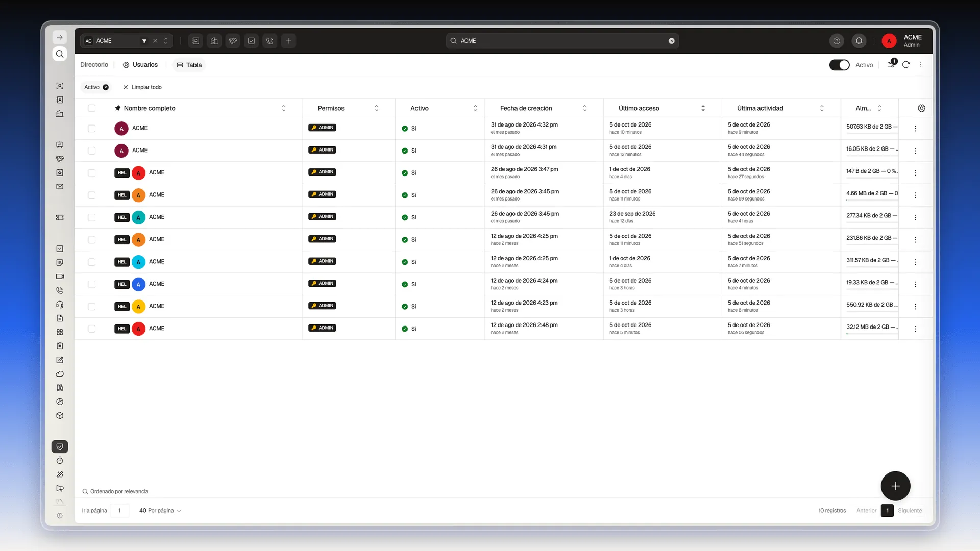980x551 pixels.
Task: Open the phone calls icon in top bar
Action: tap(270, 41)
